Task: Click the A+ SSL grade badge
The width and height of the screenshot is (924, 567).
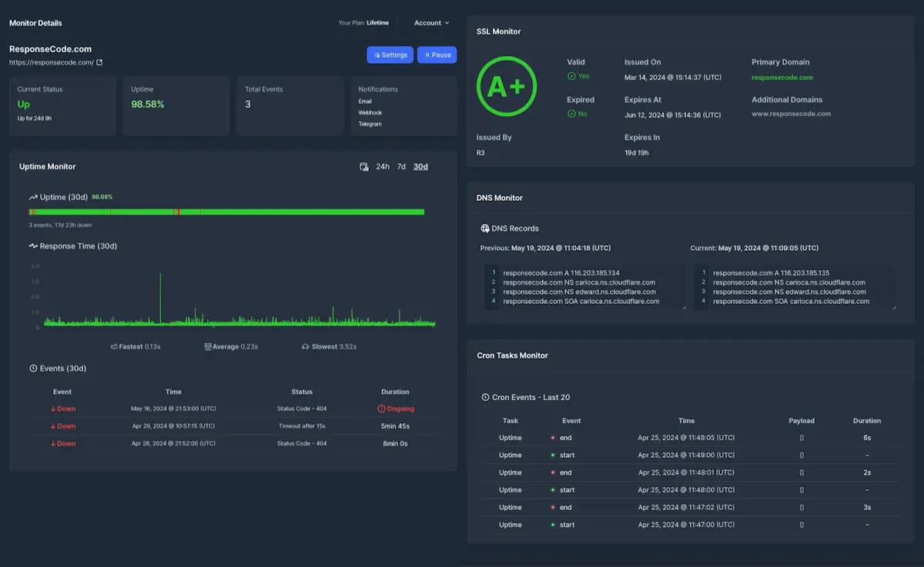Action: (x=506, y=87)
